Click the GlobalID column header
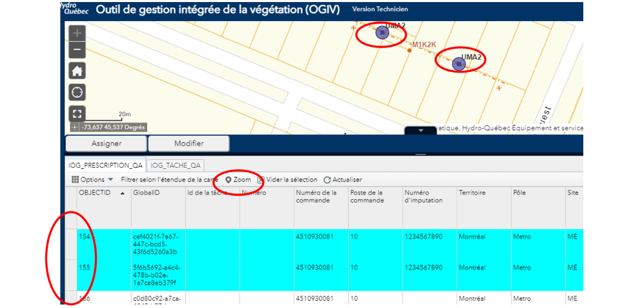The height and width of the screenshot is (308, 644). pos(158,208)
